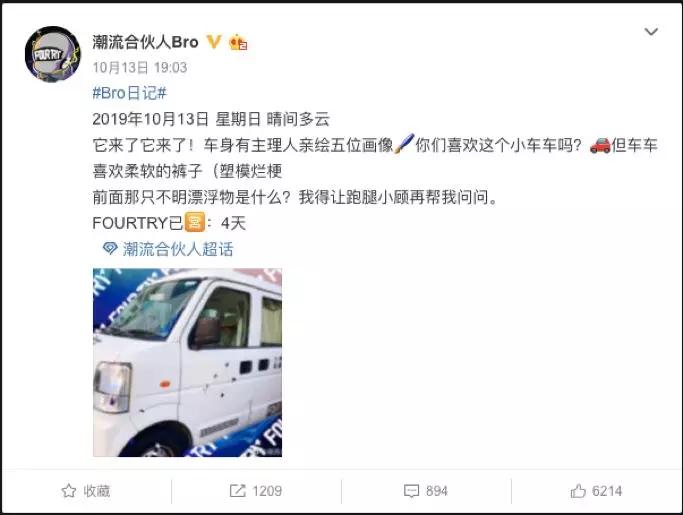Expand the post options chevron
The image size is (683, 515).
coord(651,32)
